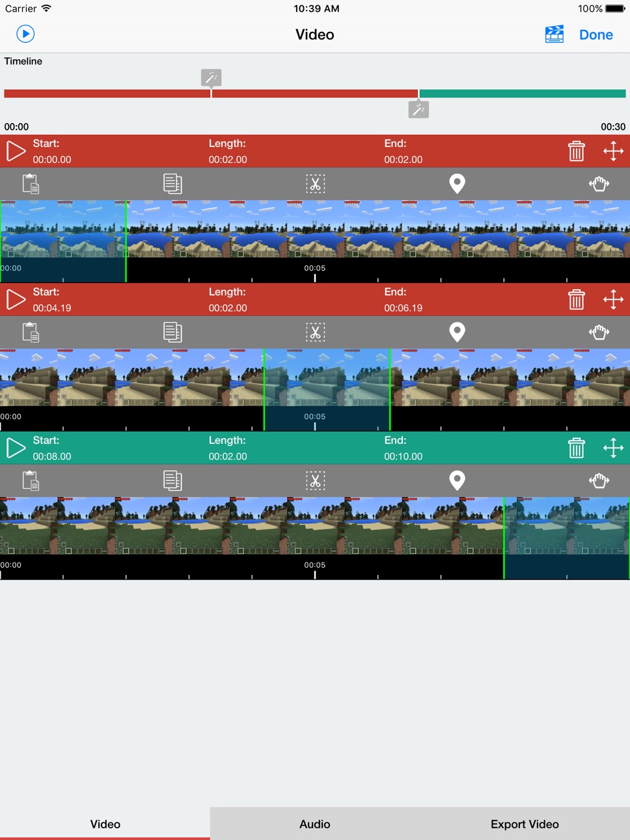Copy the clip starting at 00:08.00
Image resolution: width=630 pixels, height=840 pixels.
(172, 481)
